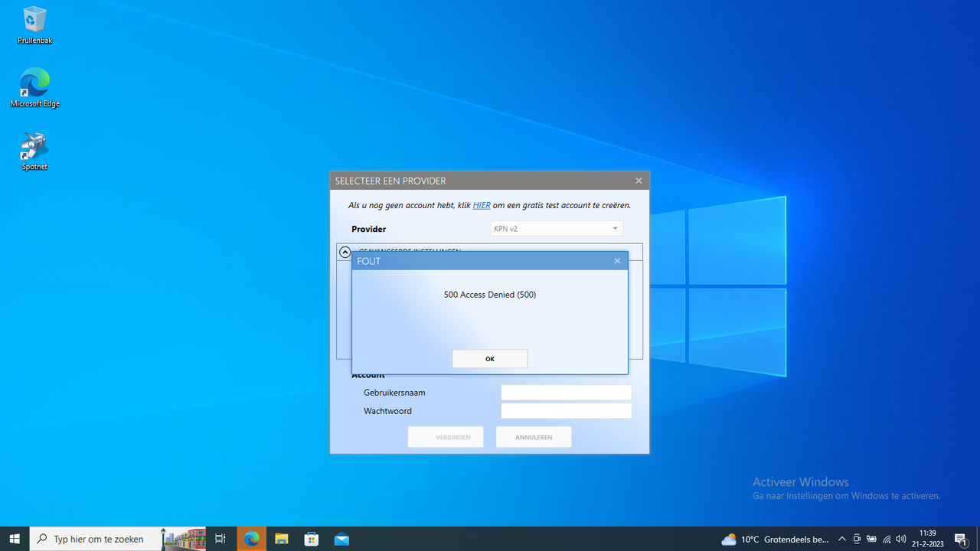The image size is (980, 551).
Task: Open the Provider dropdown showing KPN v2
Action: point(557,229)
